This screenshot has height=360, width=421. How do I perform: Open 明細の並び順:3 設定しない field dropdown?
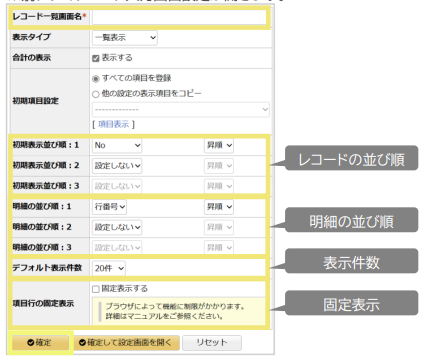click(117, 248)
